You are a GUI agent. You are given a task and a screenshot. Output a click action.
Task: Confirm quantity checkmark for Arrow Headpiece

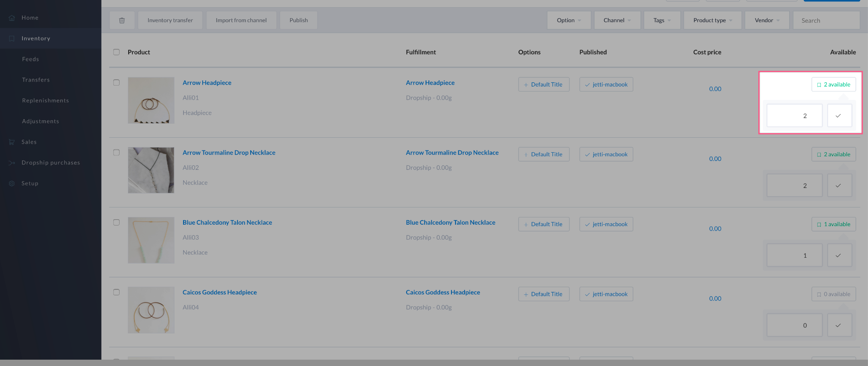[839, 116]
